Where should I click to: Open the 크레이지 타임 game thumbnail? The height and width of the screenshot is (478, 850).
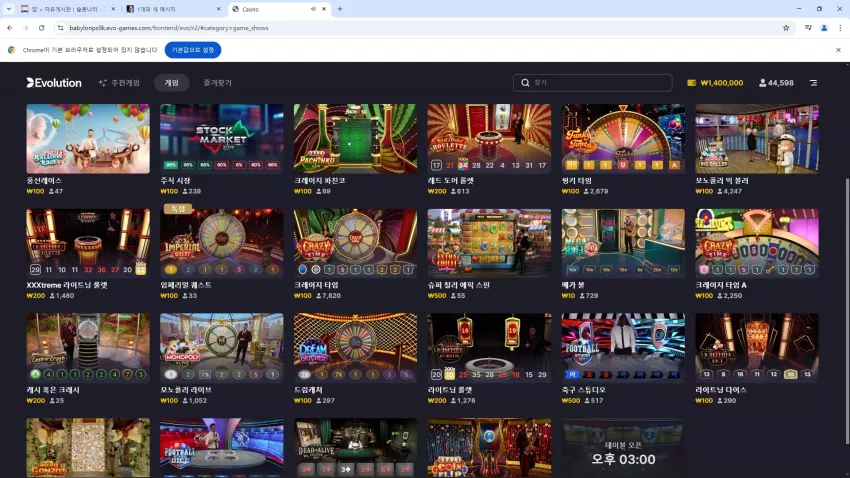point(355,243)
